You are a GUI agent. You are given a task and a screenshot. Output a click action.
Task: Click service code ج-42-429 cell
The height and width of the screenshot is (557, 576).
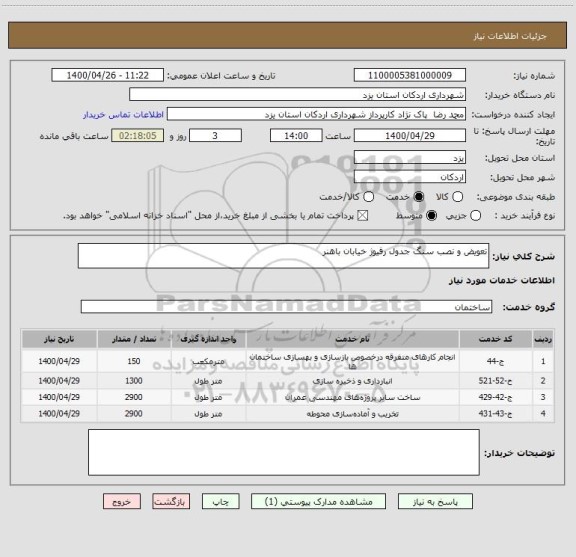(496, 397)
